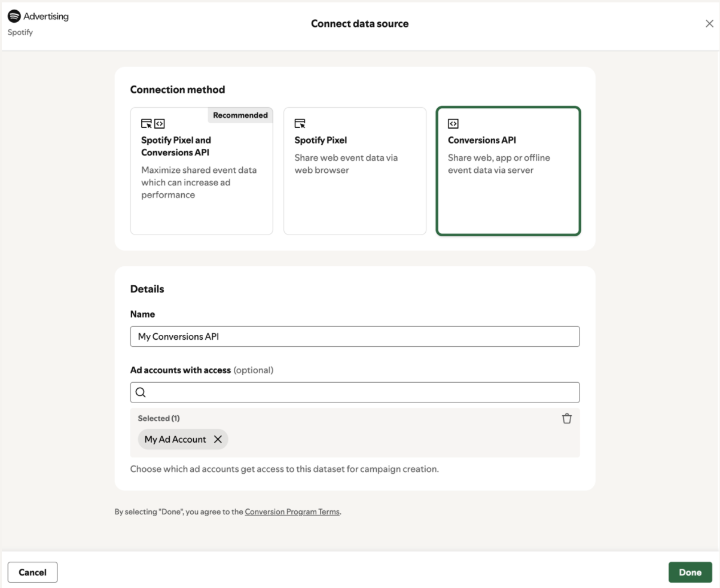Click 'Choose which ad accounts get access' hint

pyautogui.click(x=285, y=469)
